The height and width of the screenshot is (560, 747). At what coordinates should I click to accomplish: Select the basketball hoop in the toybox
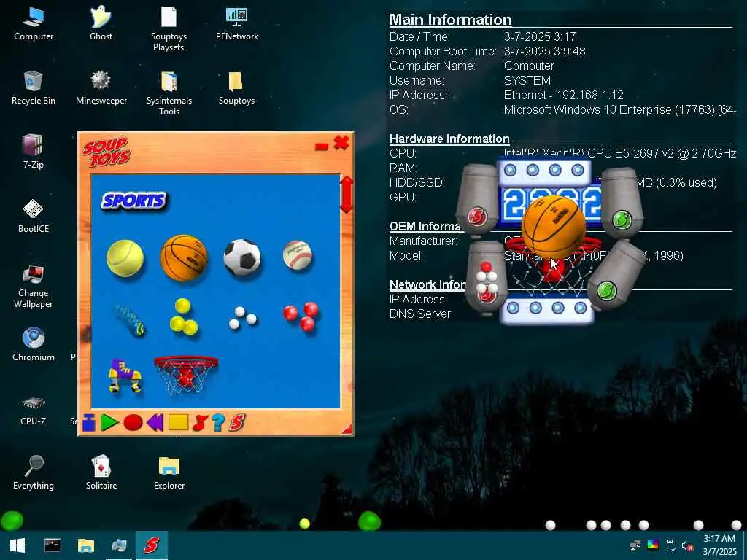[x=186, y=375]
